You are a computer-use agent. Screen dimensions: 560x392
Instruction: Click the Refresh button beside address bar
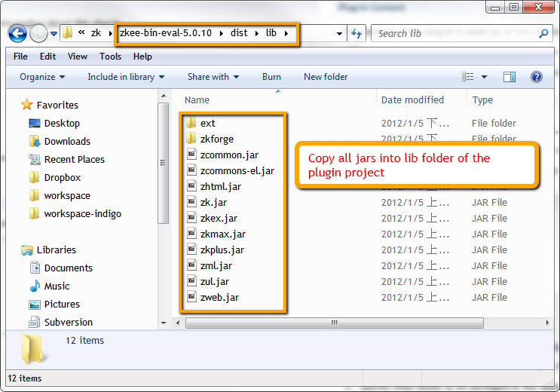tap(357, 34)
